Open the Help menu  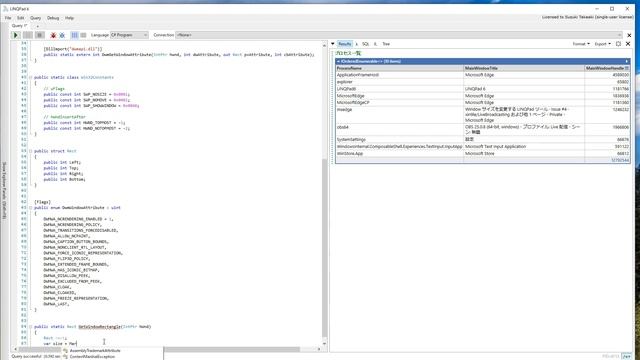(x=69, y=18)
